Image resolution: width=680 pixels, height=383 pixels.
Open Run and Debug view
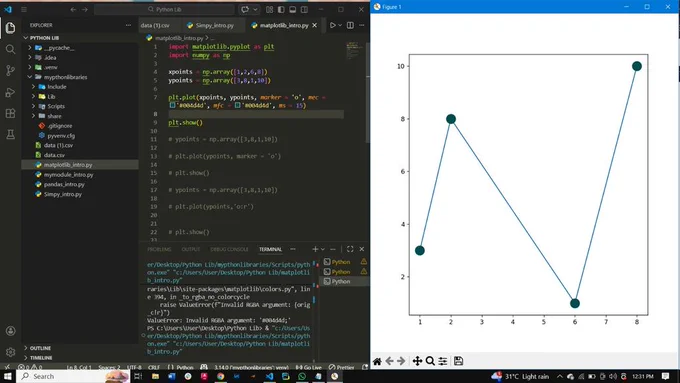[10, 92]
